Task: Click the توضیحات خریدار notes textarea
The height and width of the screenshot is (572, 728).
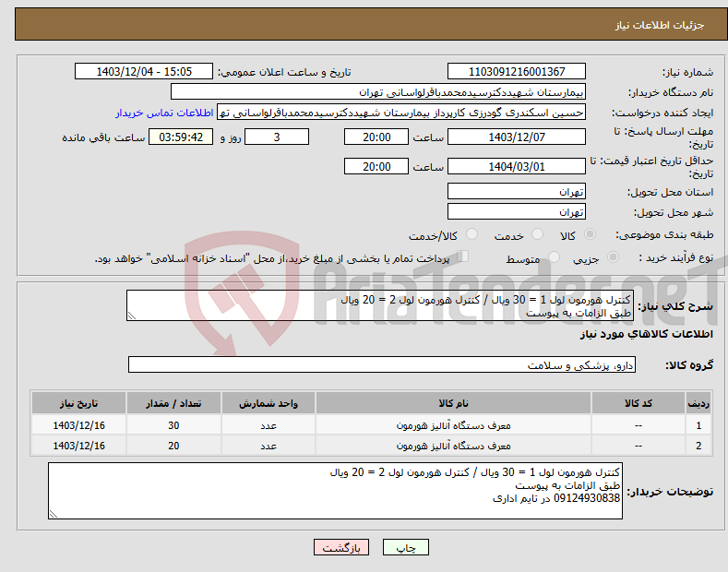Action: tap(335, 491)
